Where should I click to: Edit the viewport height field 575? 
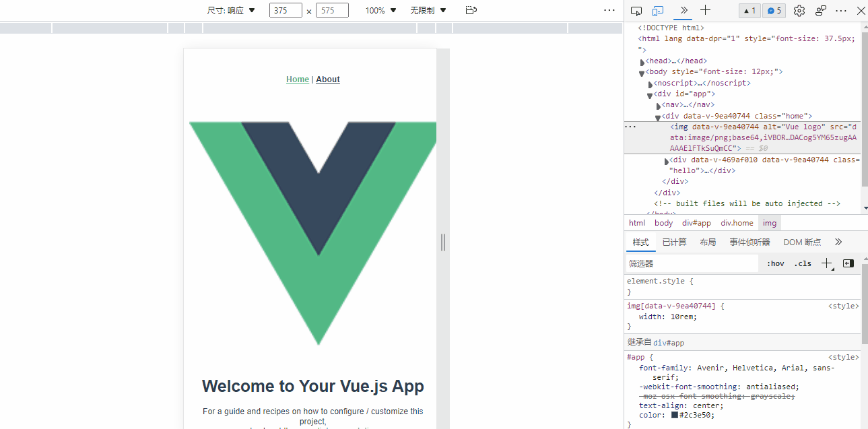(332, 11)
